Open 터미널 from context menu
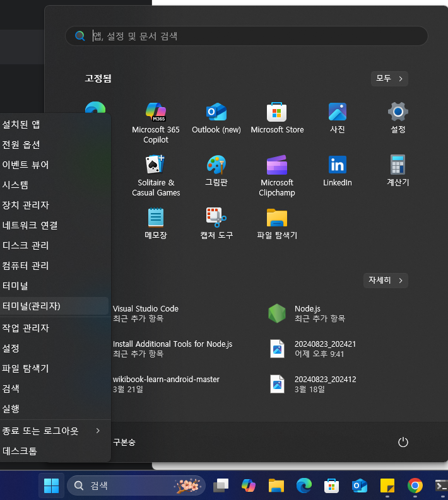 [x=54, y=286]
